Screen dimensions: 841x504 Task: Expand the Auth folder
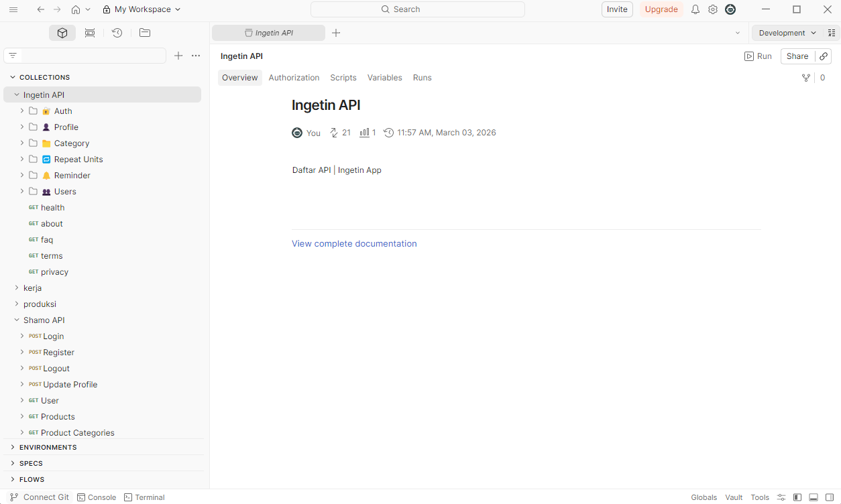coord(21,111)
